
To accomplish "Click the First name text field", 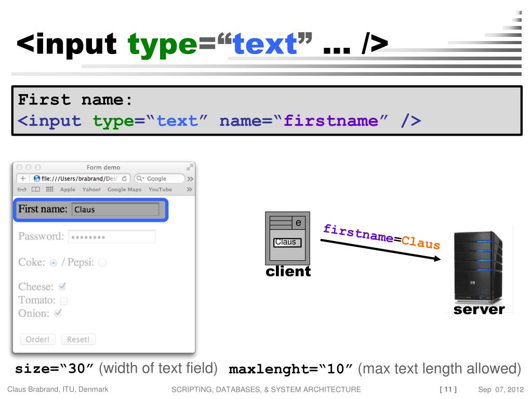I will tap(115, 209).
